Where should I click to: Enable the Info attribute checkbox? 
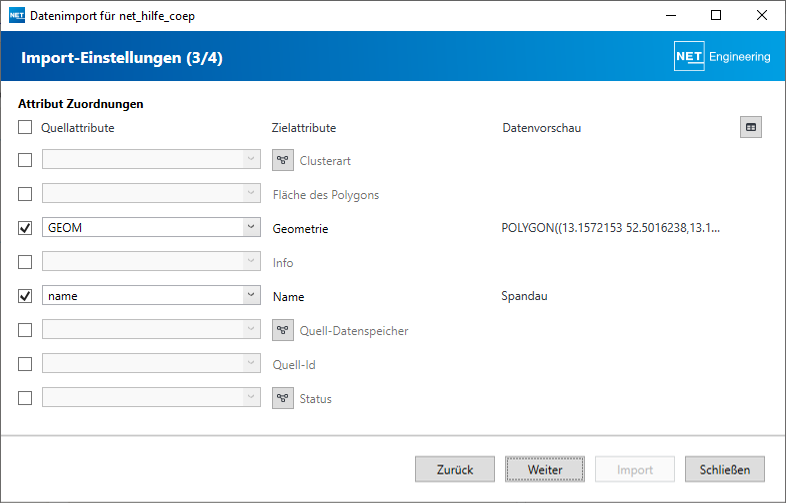(x=25, y=262)
